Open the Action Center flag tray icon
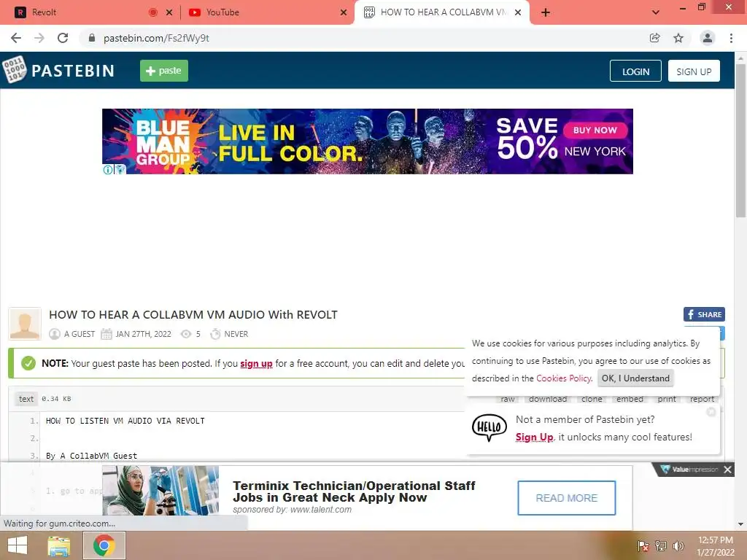The width and height of the screenshot is (747, 560). (x=643, y=545)
